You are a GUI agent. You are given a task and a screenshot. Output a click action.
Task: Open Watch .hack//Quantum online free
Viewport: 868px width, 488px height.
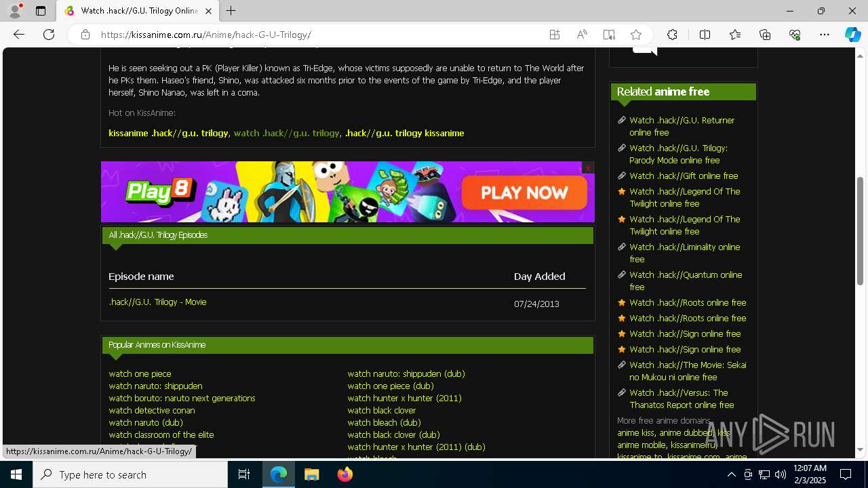click(x=686, y=281)
